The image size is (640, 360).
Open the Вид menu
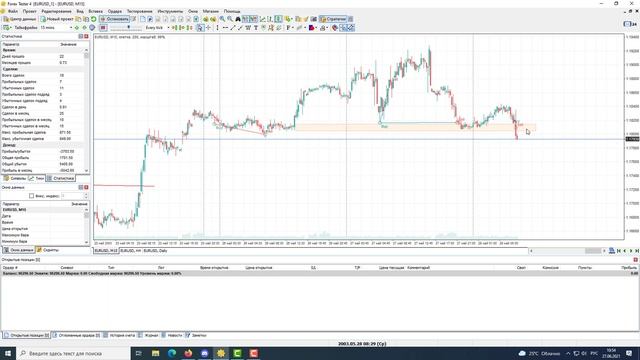point(80,11)
